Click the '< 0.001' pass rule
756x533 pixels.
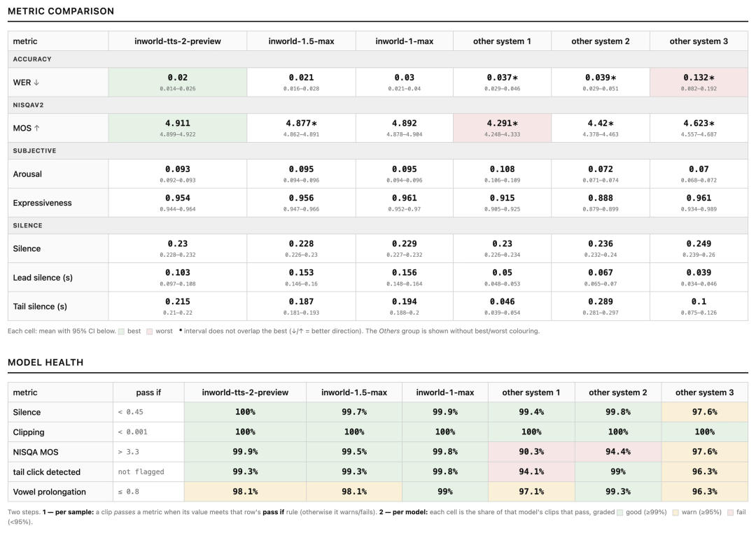132,432
